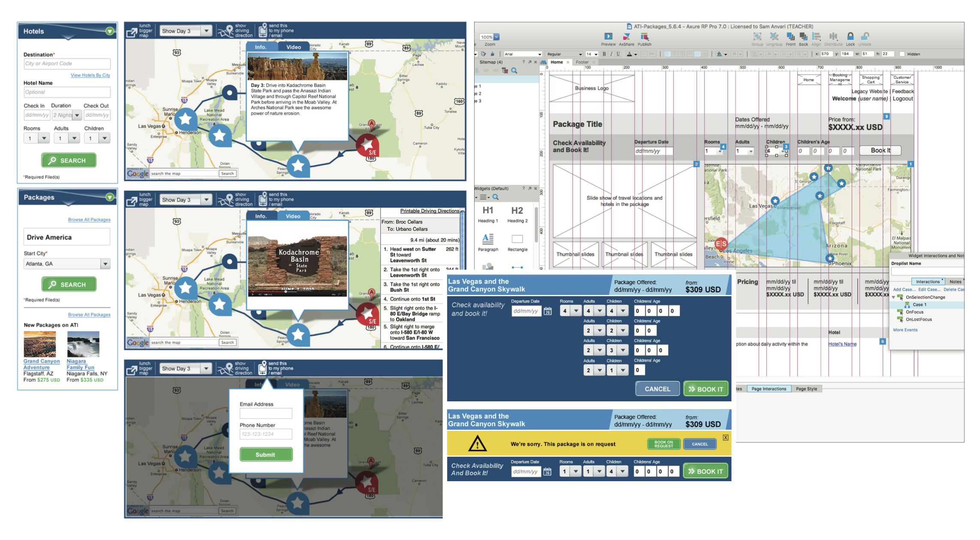Switch to the Home page tab in Axure
The height and width of the screenshot is (540, 980).
[x=557, y=62]
